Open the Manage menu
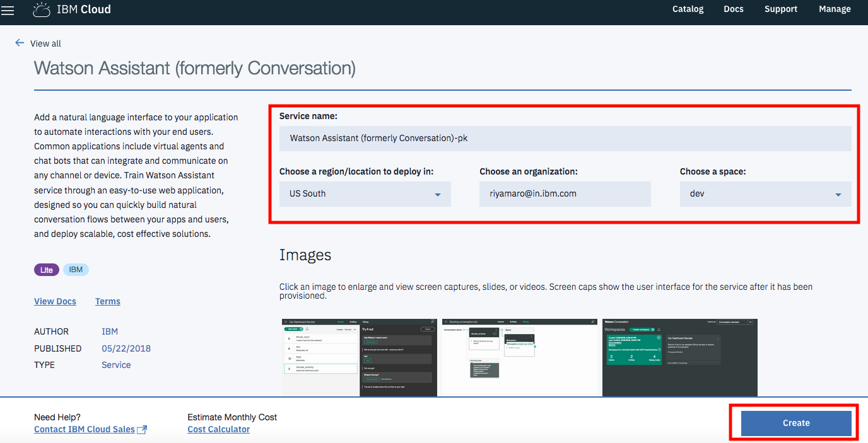Image resolution: width=868 pixels, height=443 pixels. pyautogui.click(x=835, y=9)
